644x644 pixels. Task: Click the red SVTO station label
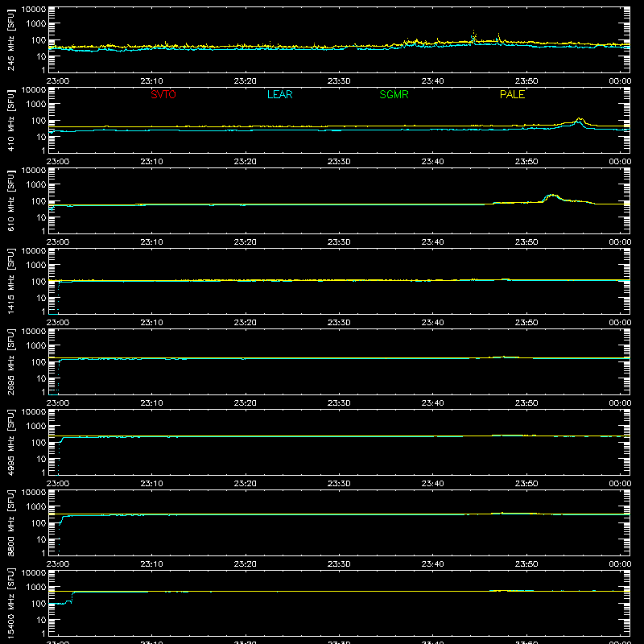163,94
